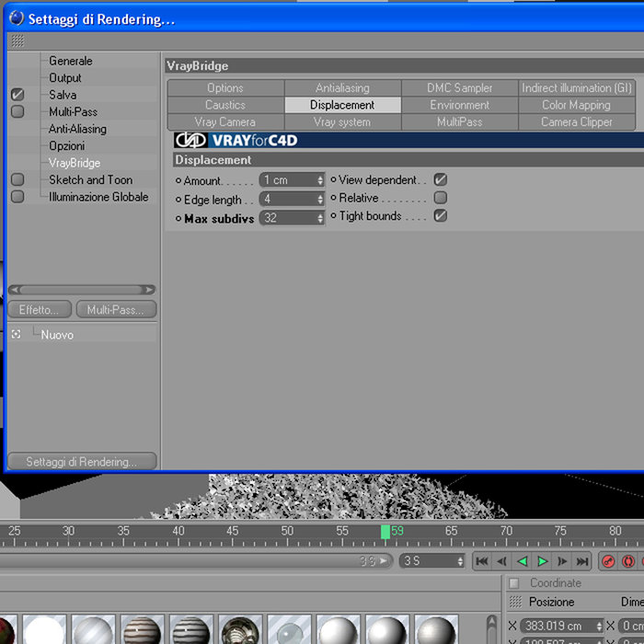Click the bottom Settaggi di Rendering... button
644x644 pixels.
82,462
